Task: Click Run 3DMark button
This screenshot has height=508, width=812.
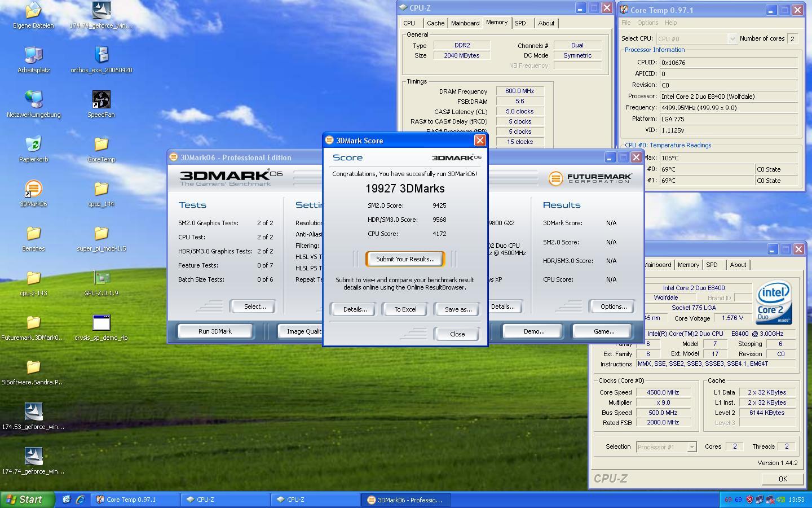Action: click(x=215, y=331)
